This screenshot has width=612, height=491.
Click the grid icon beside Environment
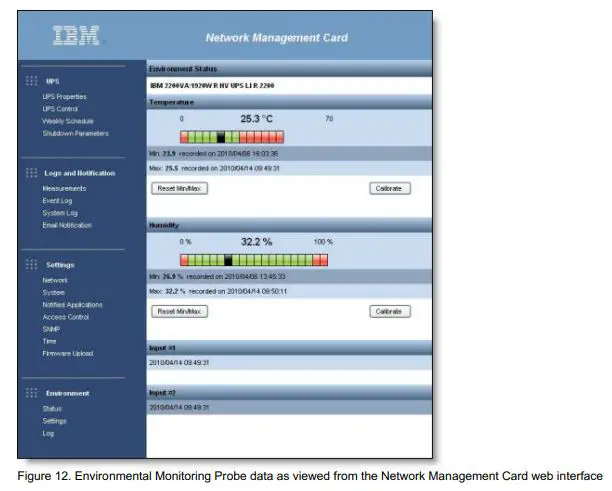(32, 393)
